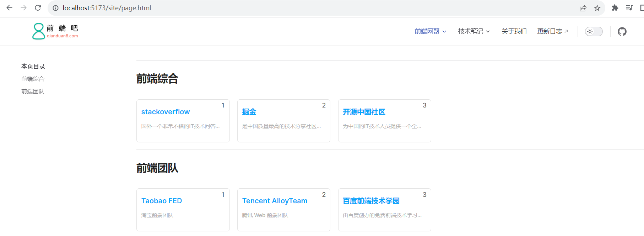Click the 淘宝前端团队 description text
This screenshot has height=236, width=644.
[x=157, y=215]
